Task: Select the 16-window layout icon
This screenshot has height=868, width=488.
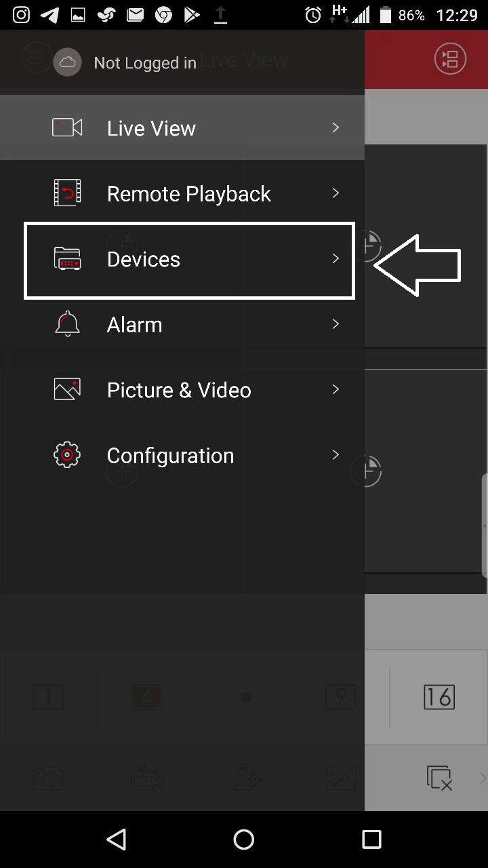Action: (439, 696)
